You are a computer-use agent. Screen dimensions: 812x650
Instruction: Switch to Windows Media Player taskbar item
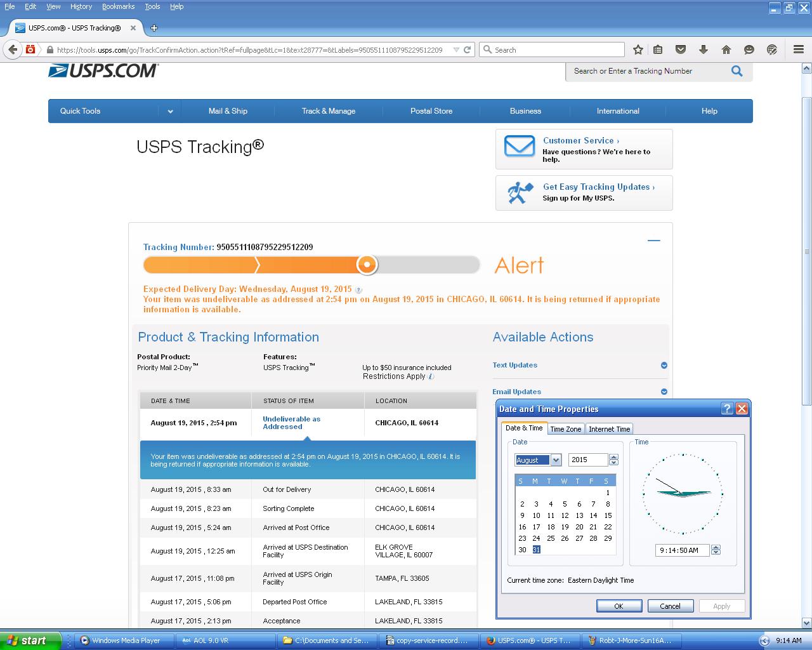123,640
